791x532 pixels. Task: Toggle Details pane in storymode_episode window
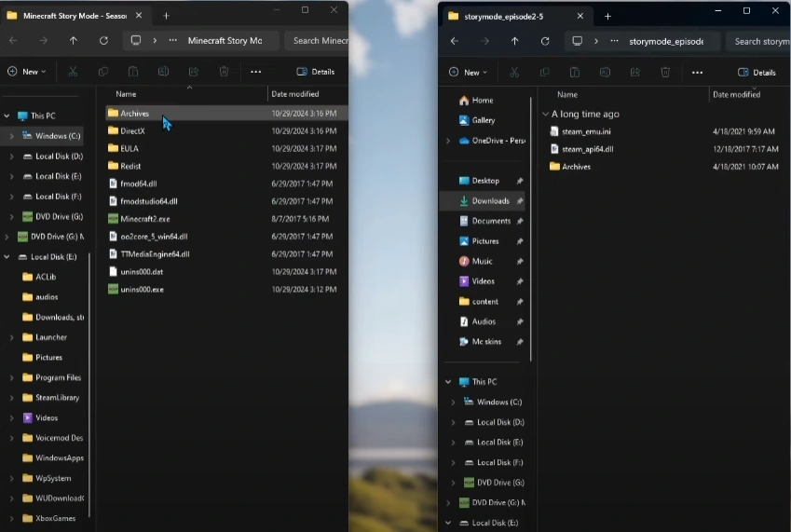tap(757, 72)
